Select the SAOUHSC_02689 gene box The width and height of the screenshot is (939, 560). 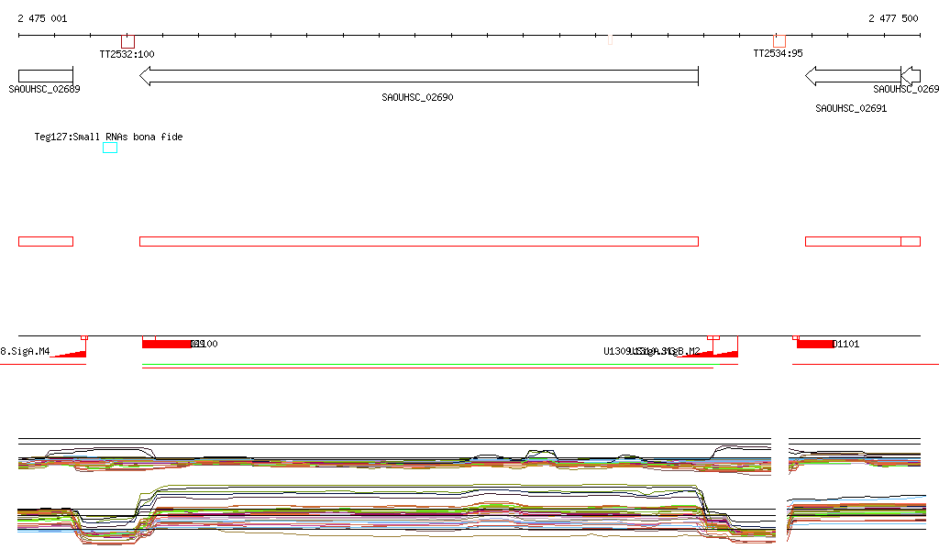click(46, 76)
